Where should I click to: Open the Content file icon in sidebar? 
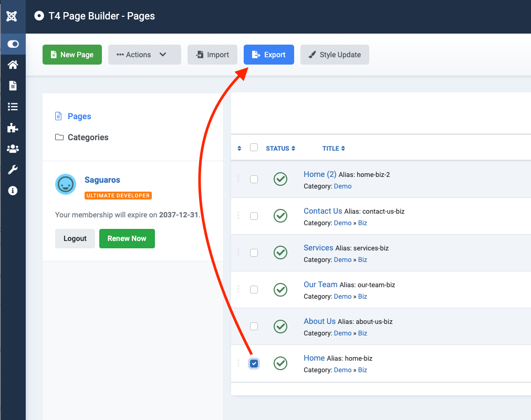point(13,86)
